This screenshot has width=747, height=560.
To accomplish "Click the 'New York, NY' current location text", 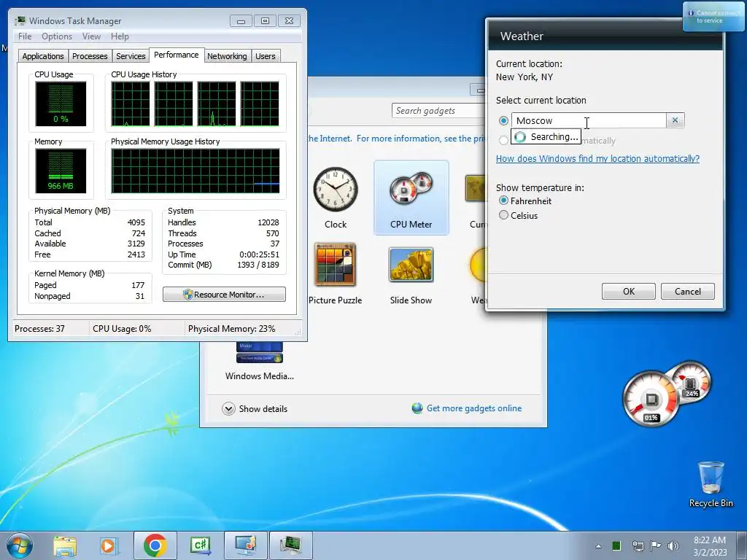I will point(524,77).
